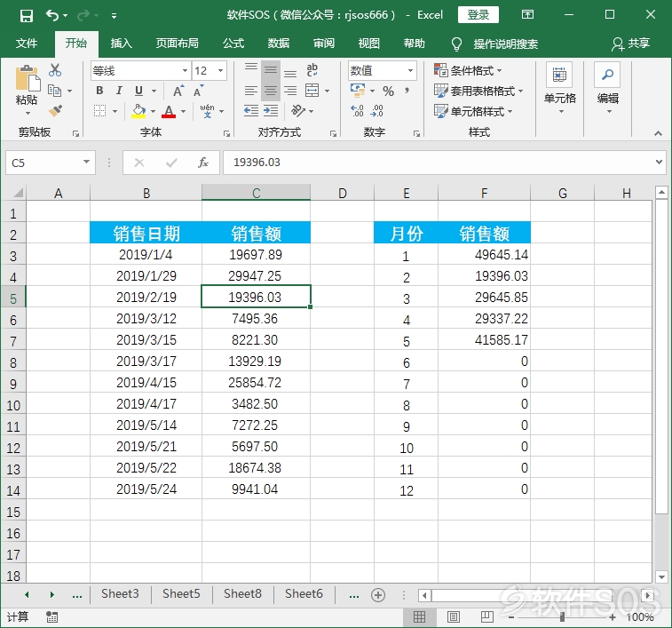This screenshot has width=672, height=628.
Task: Select cell F3 containing 49645.14
Action: [484, 254]
